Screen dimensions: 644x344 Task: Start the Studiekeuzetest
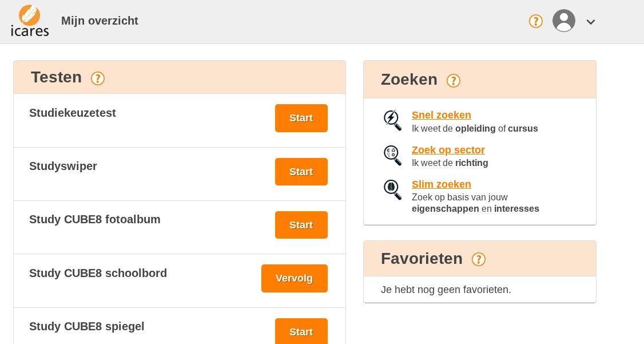pyautogui.click(x=301, y=118)
